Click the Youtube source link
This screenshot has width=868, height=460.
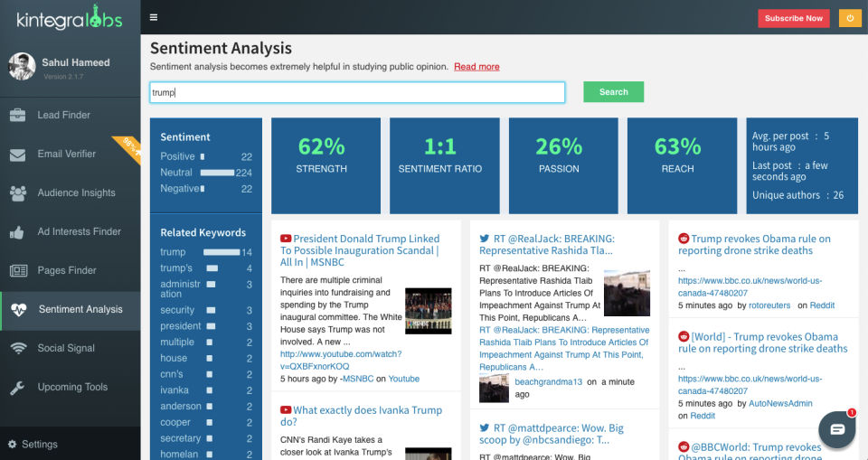[x=403, y=379]
